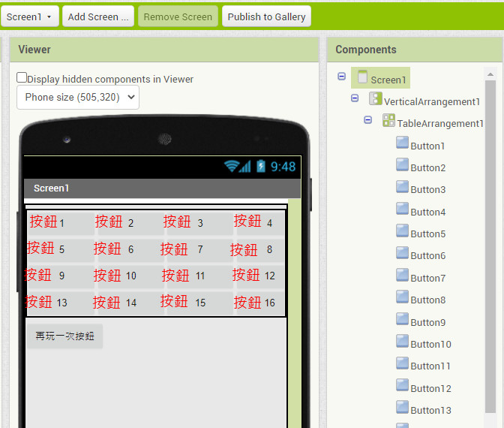Click the Button13 icon in Components
This screenshot has width=504, height=428.
click(x=402, y=407)
